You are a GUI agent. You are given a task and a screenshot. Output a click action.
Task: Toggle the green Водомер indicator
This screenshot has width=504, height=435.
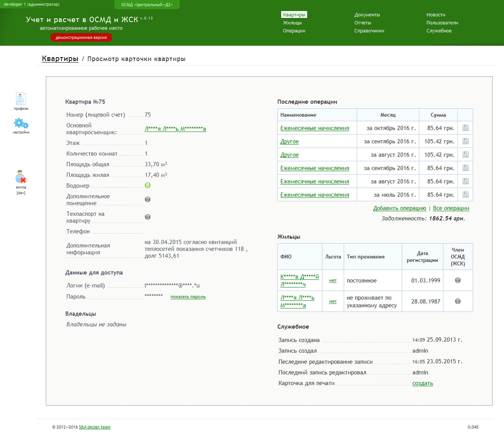[148, 186]
